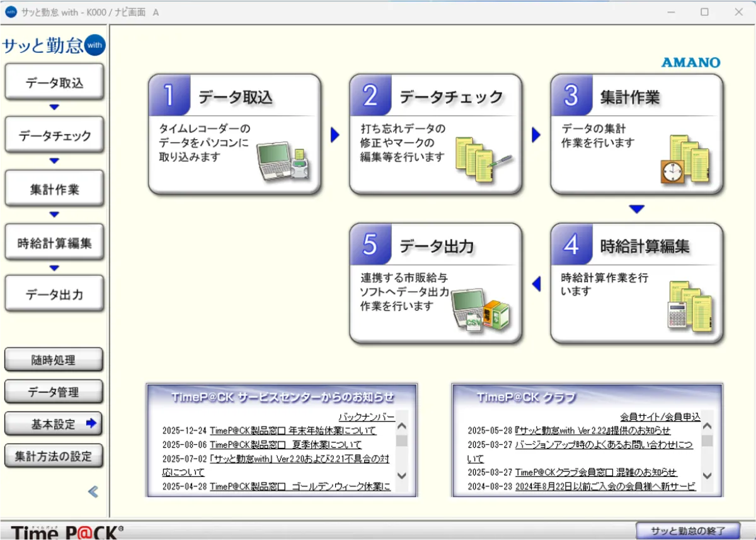Minimize the サッと勤怠 with window
The image size is (756, 540).
672,12
